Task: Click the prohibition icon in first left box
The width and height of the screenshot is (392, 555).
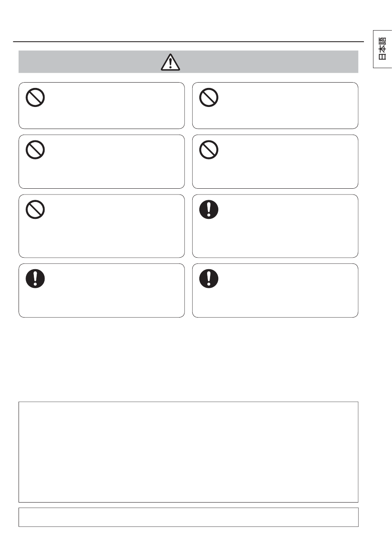Action: pyautogui.click(x=35, y=98)
